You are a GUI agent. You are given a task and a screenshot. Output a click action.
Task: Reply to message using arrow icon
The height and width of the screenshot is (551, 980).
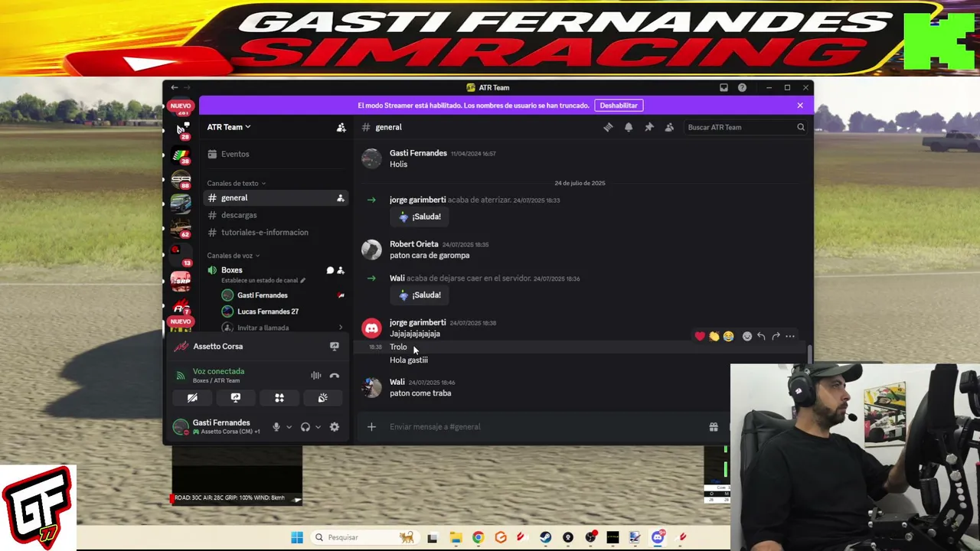[x=761, y=336]
